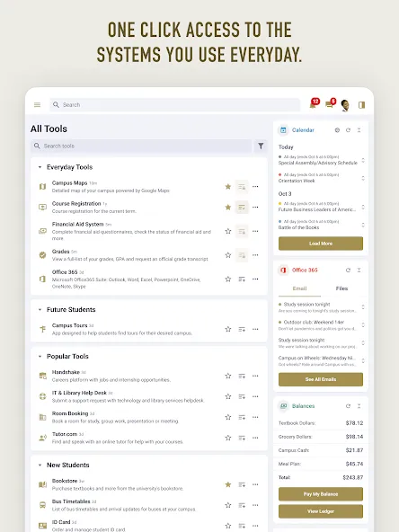Open more options for Campus Maps

(x=255, y=187)
